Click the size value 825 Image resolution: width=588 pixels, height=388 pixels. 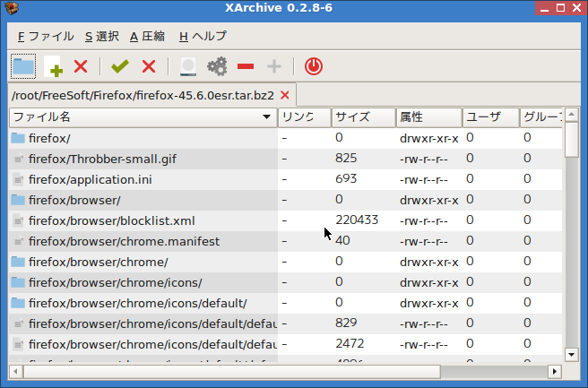click(x=346, y=159)
